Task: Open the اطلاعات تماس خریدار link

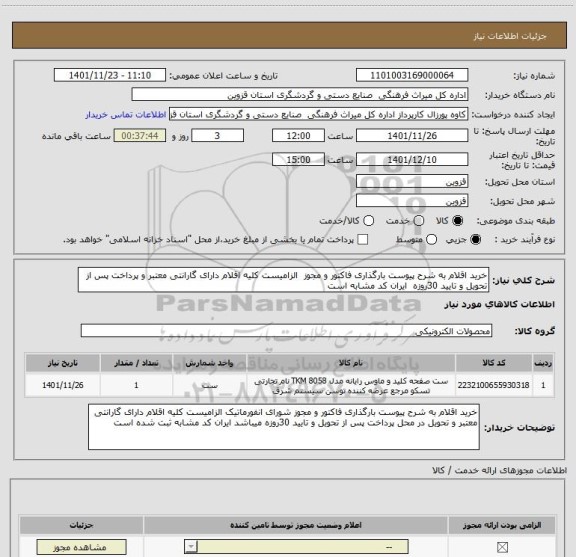Action: pos(126,115)
